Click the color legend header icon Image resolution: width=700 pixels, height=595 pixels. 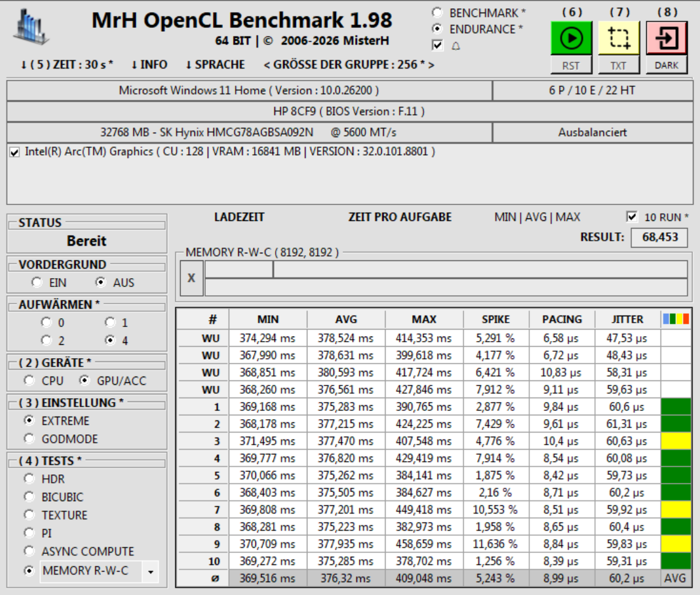(676, 319)
